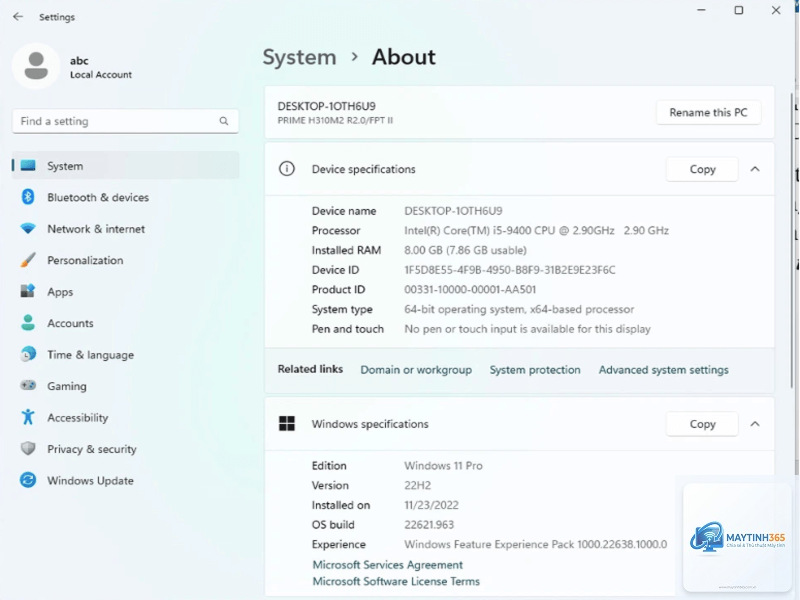Click OS build value 22621.963

[429, 524]
